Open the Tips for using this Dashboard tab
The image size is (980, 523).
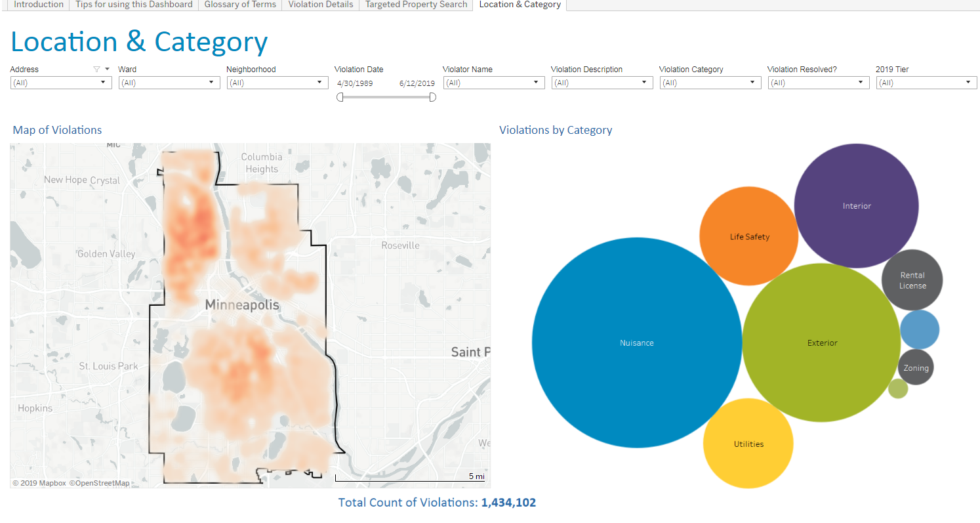pyautogui.click(x=133, y=5)
